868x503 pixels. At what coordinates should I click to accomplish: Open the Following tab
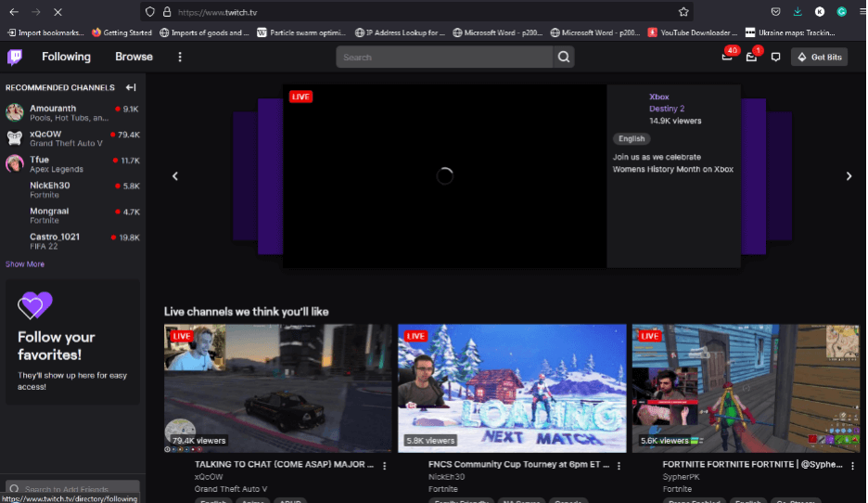pos(66,57)
